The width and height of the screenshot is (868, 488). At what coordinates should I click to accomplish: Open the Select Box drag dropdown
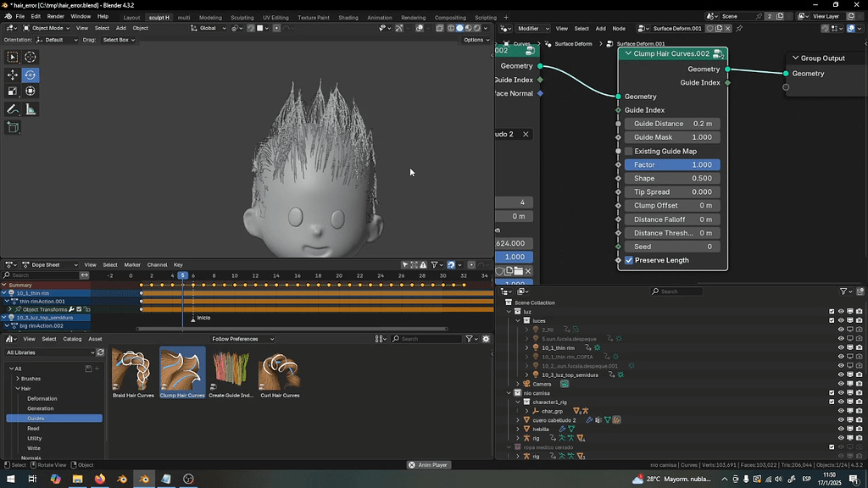[119, 40]
